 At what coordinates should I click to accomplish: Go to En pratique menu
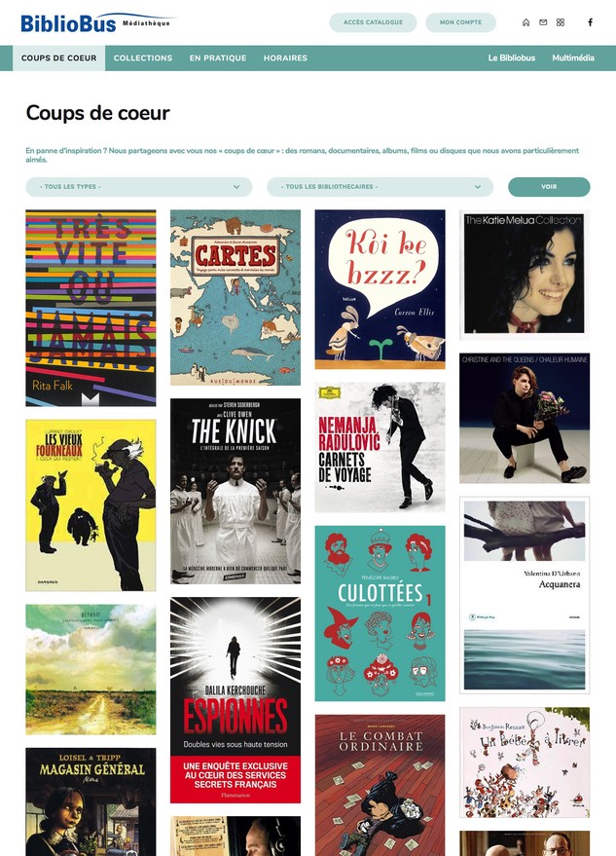pos(218,57)
